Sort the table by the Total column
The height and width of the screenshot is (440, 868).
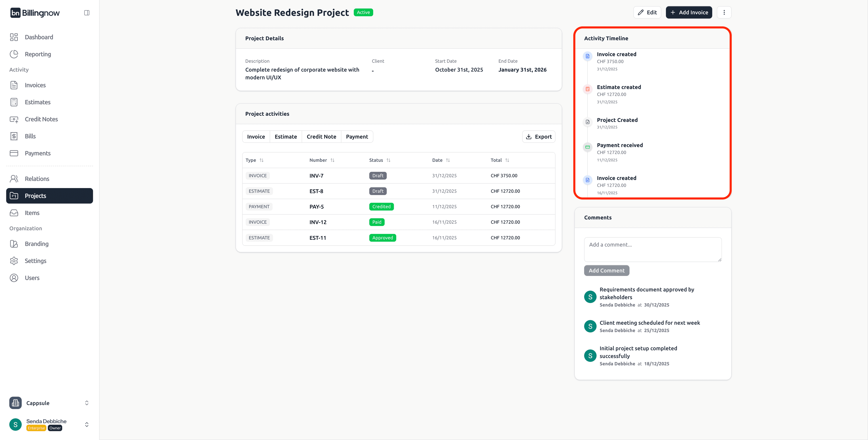(x=507, y=160)
